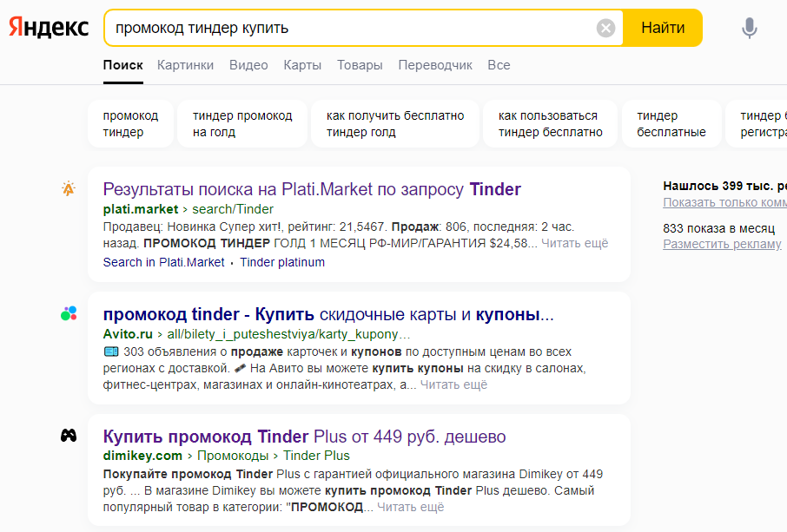Screen dimensions: 787x532
Task: Open 'Search in Plati.Market' sitelink
Action: [163, 262]
